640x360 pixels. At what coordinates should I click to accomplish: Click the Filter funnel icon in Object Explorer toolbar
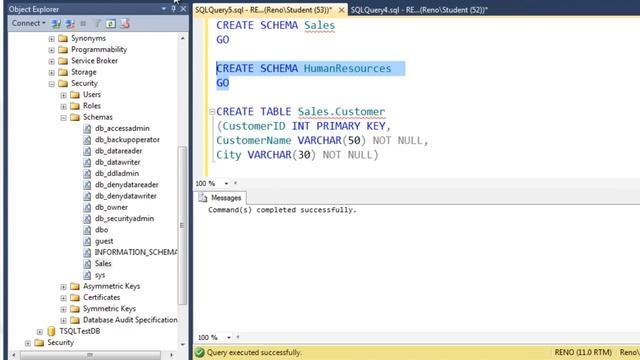pos(98,24)
